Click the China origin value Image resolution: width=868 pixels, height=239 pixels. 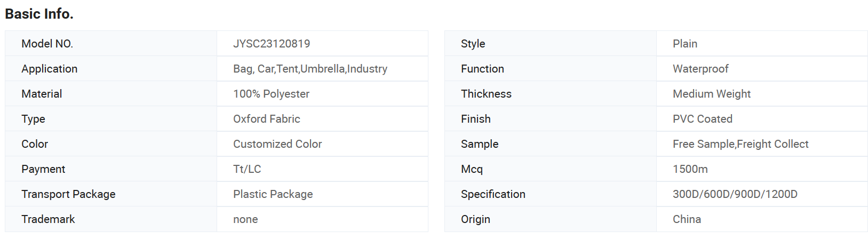pos(687,219)
